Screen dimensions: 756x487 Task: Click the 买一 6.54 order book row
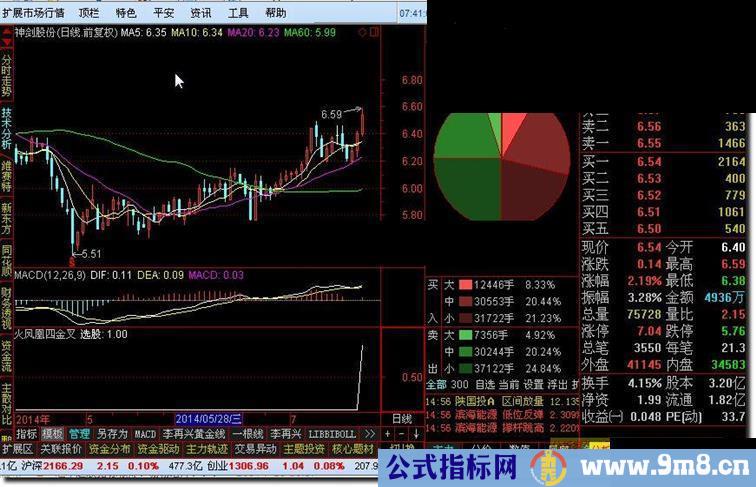pyautogui.click(x=663, y=162)
